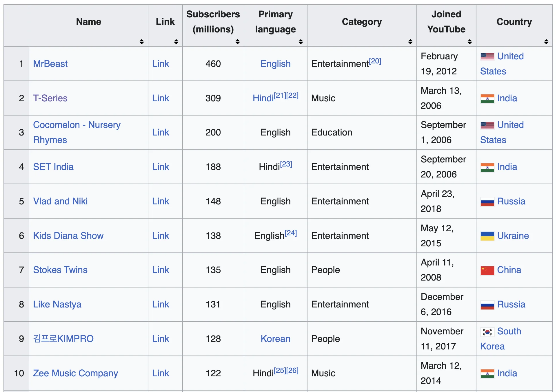Click the sort arrow on Category header
Image resolution: width=557 pixels, height=392 pixels.
(x=410, y=42)
